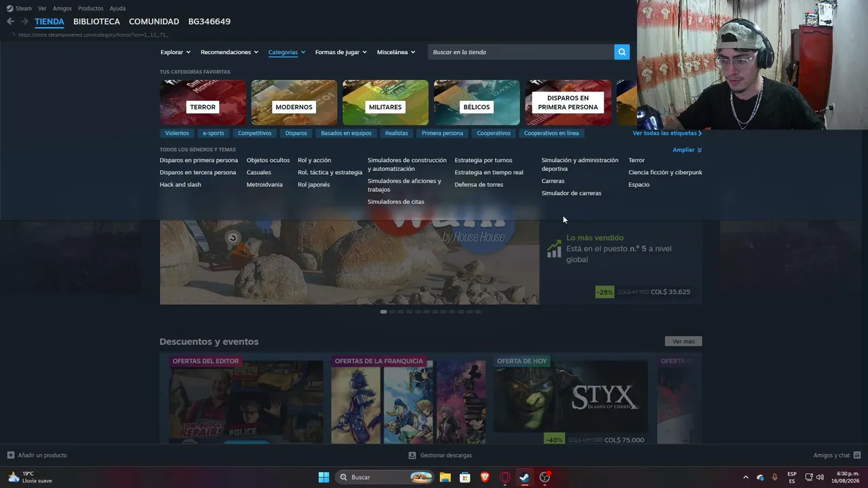Viewport: 868px width, 488px height.
Task: Open the Ayuda menu
Action: pyautogui.click(x=117, y=8)
